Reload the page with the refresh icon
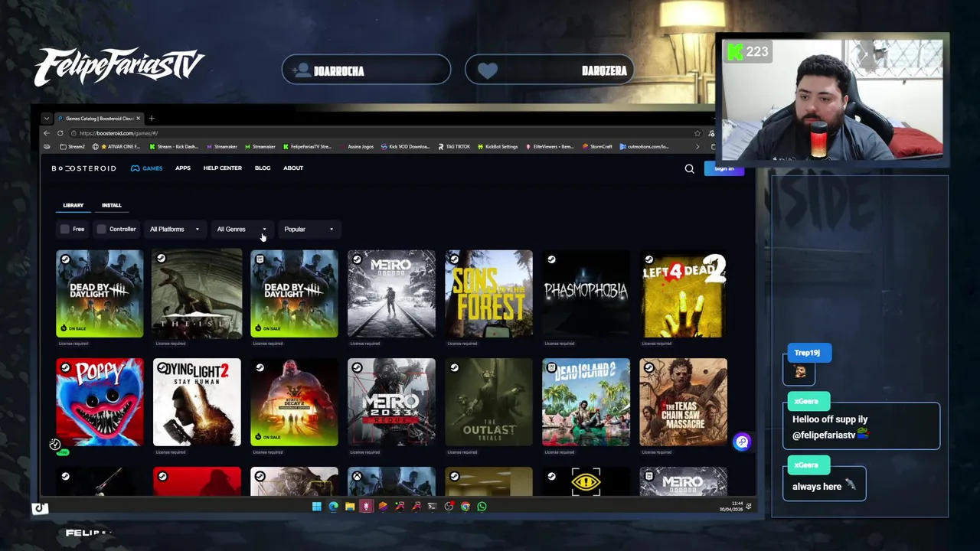Screen dimensions: 980x551 pyautogui.click(x=60, y=133)
